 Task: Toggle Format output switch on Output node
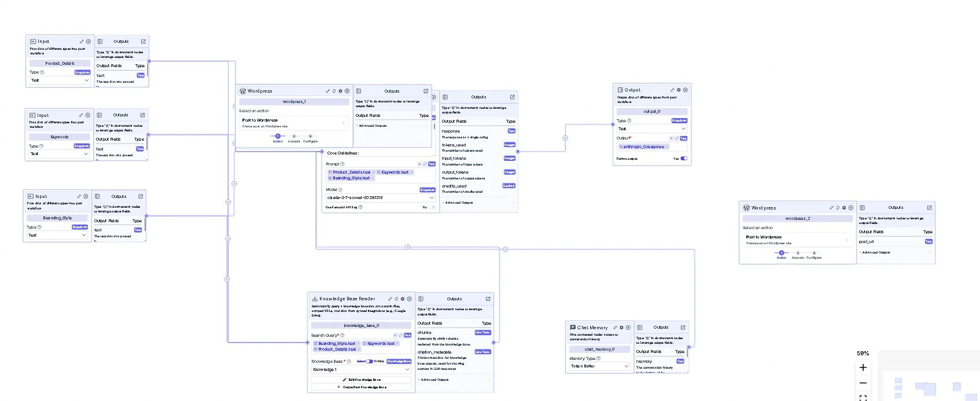[x=684, y=159]
